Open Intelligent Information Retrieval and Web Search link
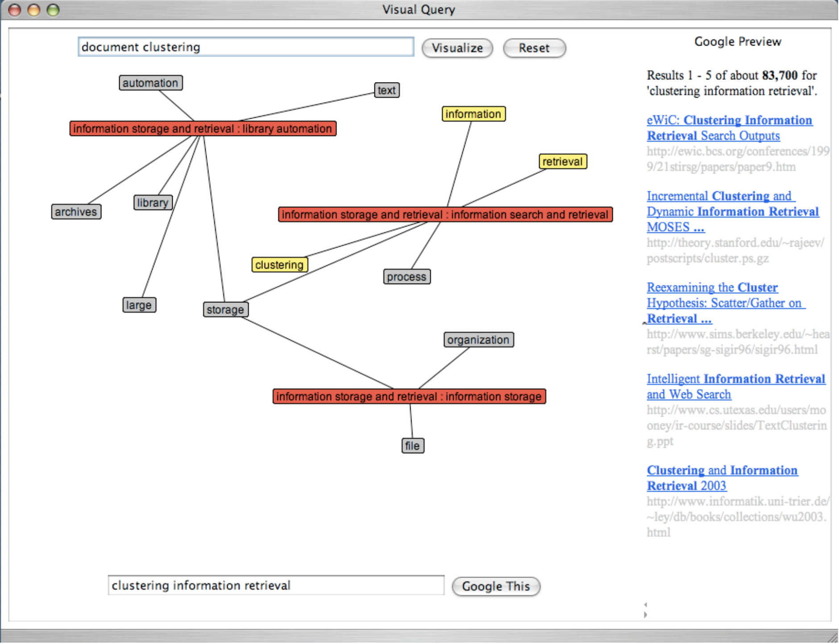Image resolution: width=839 pixels, height=644 pixels. click(735, 387)
